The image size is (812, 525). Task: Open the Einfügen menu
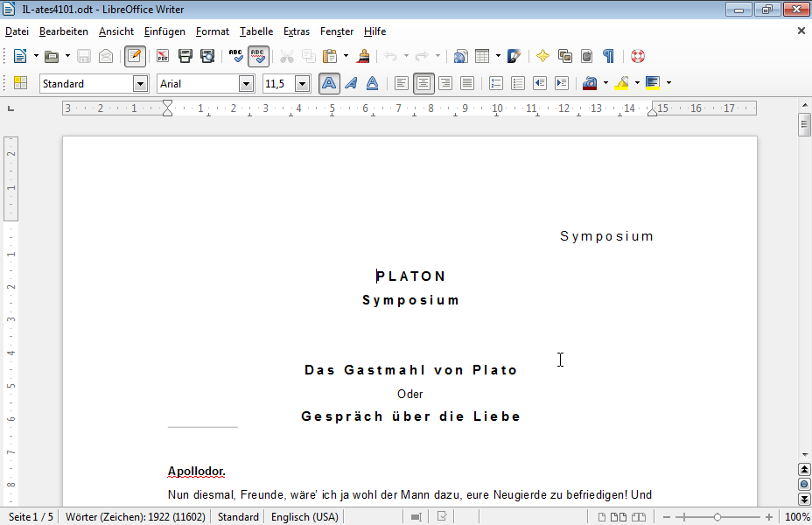click(164, 31)
